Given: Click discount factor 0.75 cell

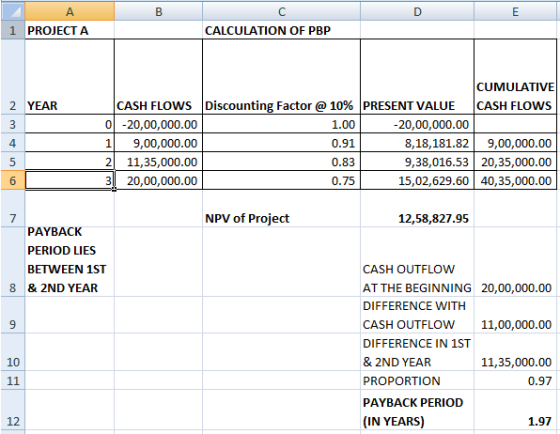Looking at the screenshot, I should click(281, 180).
